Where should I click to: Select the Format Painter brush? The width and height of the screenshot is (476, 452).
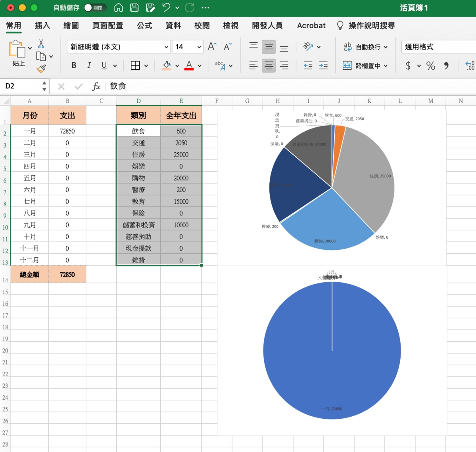click(x=41, y=69)
